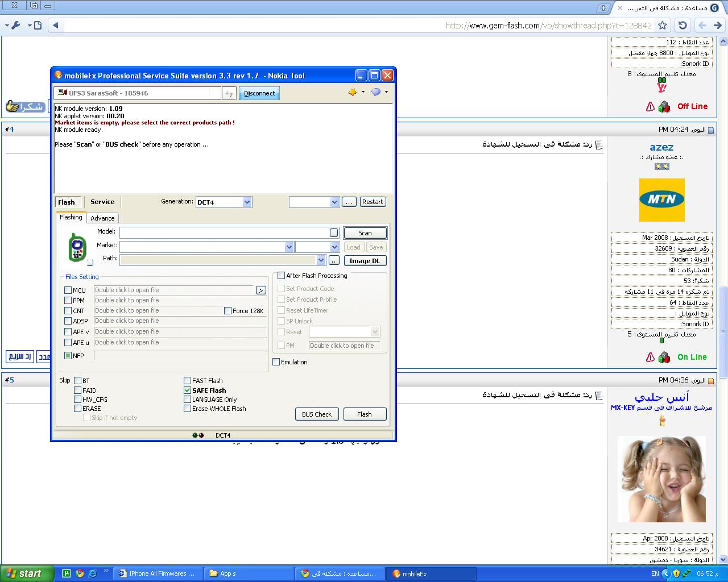Viewport: 728px width, 582px height.
Task: Toggle the ADSP checkbox
Action: tap(68, 321)
